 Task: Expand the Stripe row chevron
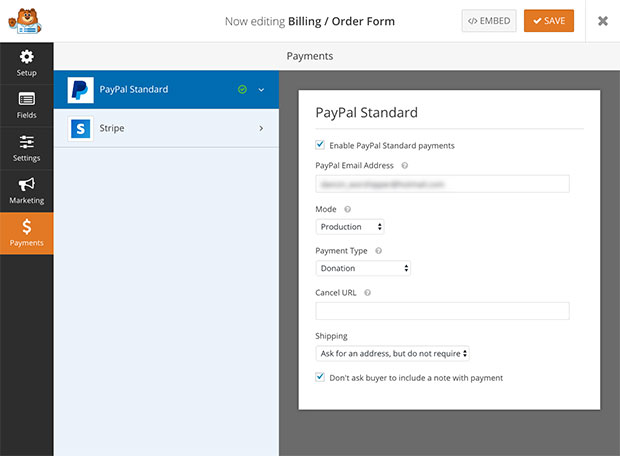261,128
